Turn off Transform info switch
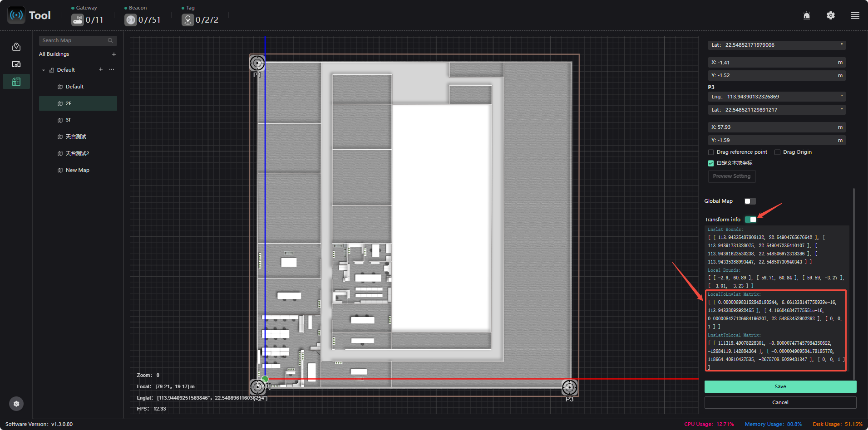The image size is (868, 430). pos(750,220)
